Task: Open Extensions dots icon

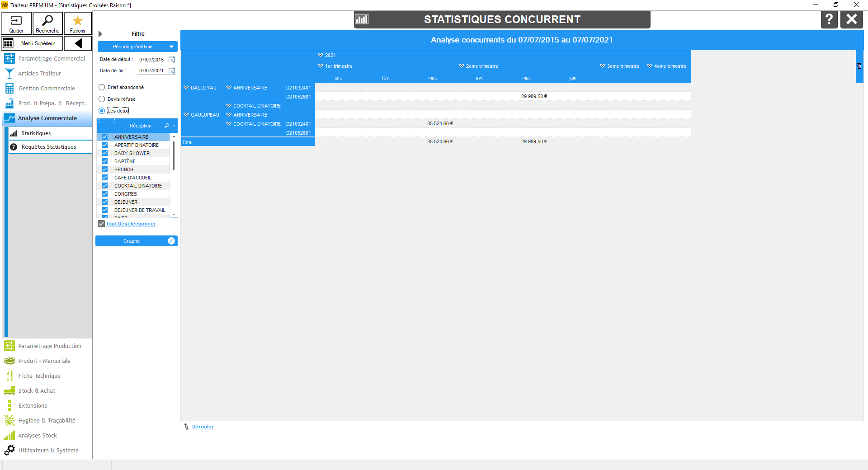Action: [x=9, y=405]
